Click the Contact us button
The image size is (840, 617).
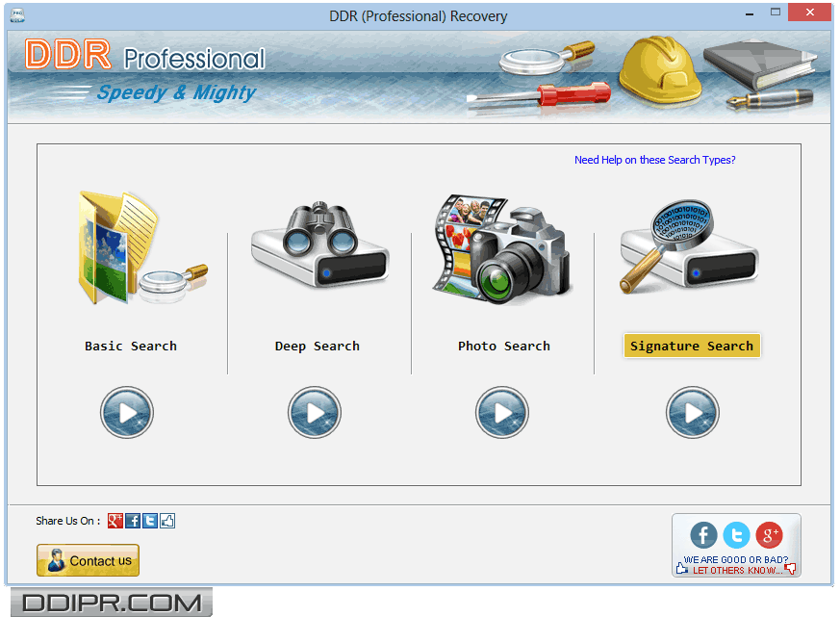pos(88,561)
